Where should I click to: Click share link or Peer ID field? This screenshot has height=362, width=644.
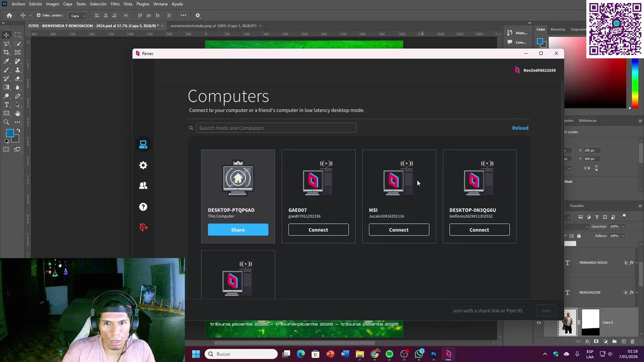click(488, 311)
